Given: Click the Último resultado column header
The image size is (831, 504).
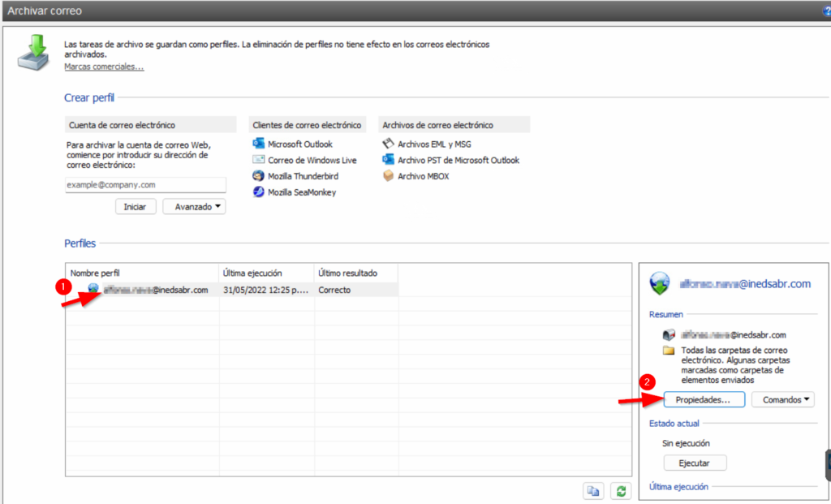Looking at the screenshot, I should click(355, 273).
